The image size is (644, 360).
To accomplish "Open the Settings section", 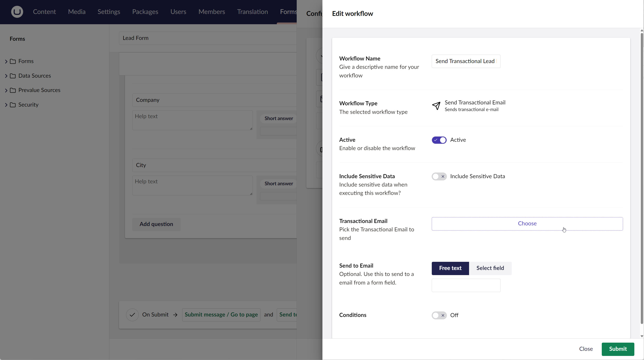I will click(109, 12).
